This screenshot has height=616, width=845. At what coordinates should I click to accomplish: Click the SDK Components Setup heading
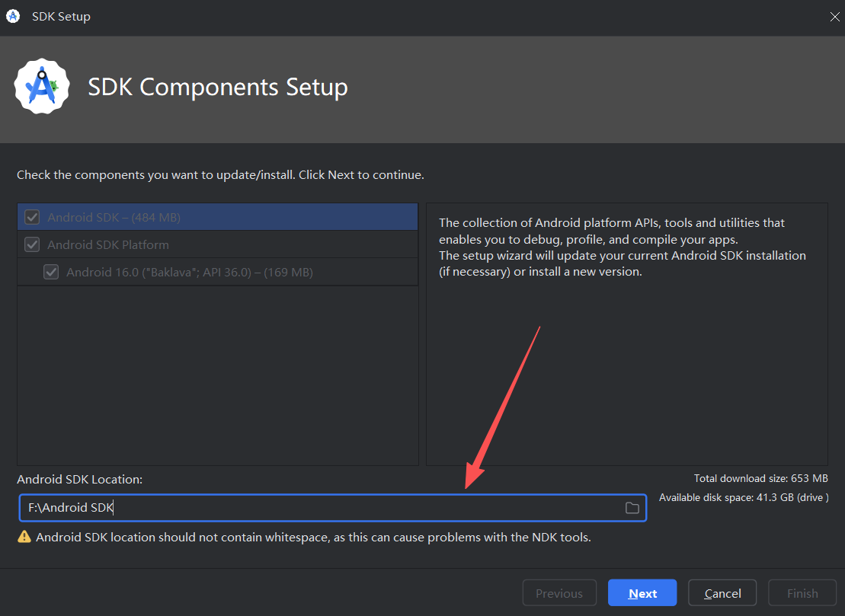[218, 87]
